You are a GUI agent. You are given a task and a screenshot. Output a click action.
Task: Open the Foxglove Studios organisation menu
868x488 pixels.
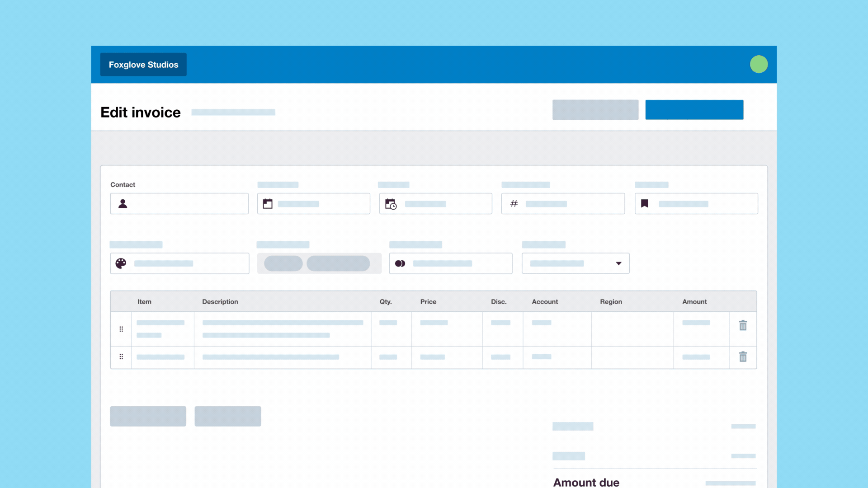[x=143, y=65]
